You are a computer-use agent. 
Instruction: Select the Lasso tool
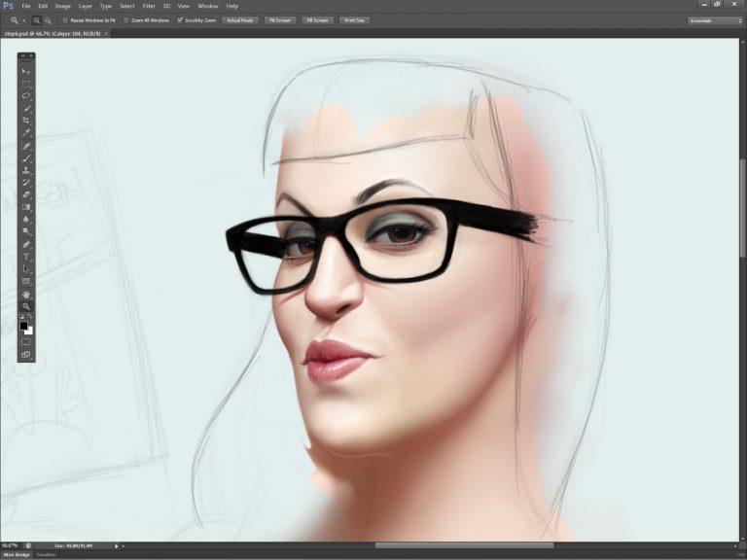[x=26, y=96]
